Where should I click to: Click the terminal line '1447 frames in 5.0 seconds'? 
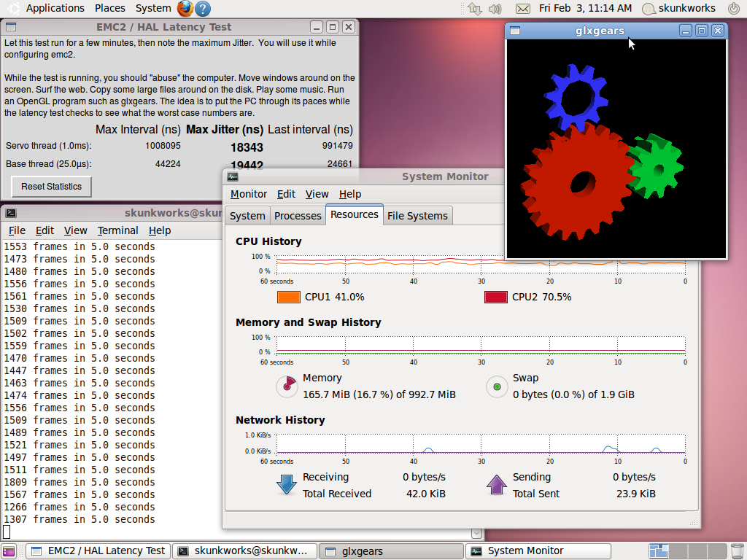80,371
